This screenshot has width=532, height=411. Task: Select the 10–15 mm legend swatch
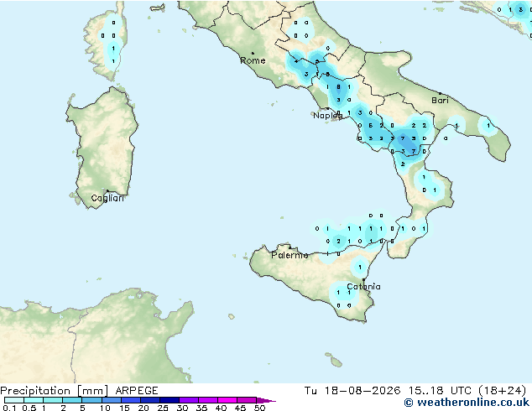pyautogui.click(x=112, y=400)
